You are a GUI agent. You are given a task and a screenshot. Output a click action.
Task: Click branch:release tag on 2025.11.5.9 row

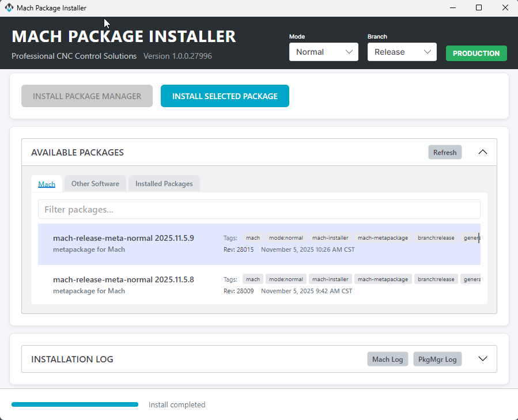click(x=436, y=238)
